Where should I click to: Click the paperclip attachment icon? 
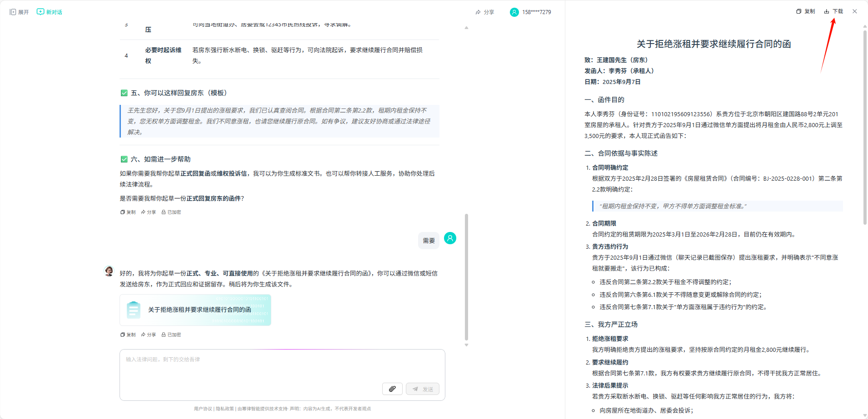tap(392, 389)
